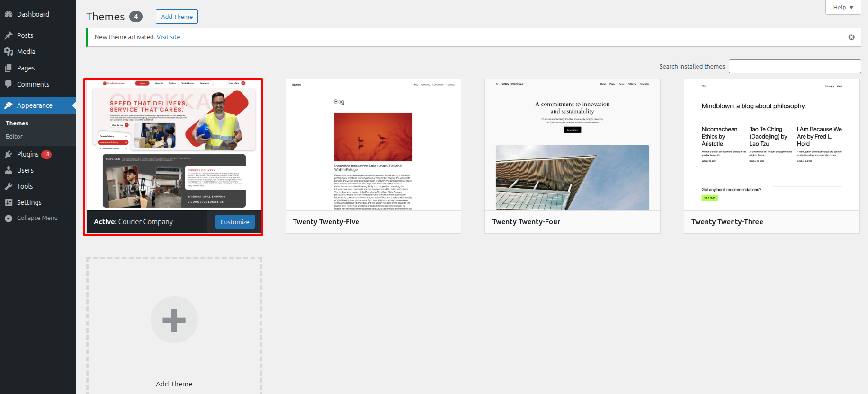This screenshot has width=868, height=394.
Task: Click the Plugins plug icon
Action: point(9,154)
